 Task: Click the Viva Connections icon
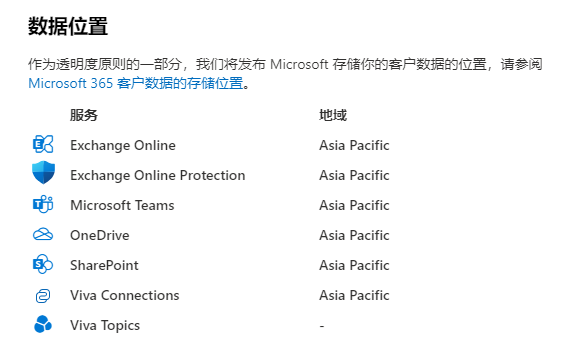point(43,296)
